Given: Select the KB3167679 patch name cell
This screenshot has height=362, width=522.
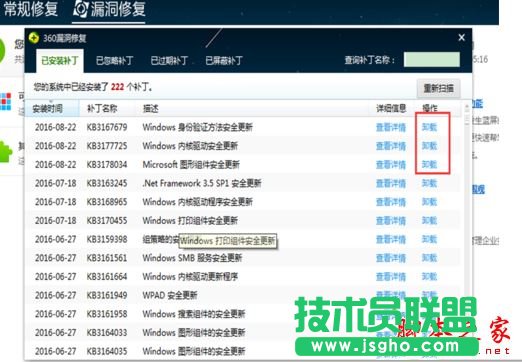Looking at the screenshot, I should 107,127.
